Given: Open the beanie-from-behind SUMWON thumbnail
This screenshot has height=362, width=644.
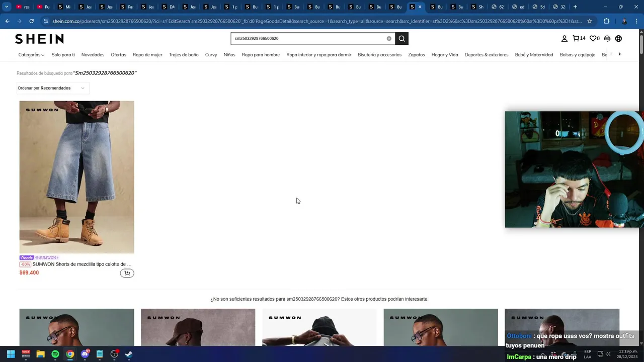Looking at the screenshot, I should (x=319, y=327).
